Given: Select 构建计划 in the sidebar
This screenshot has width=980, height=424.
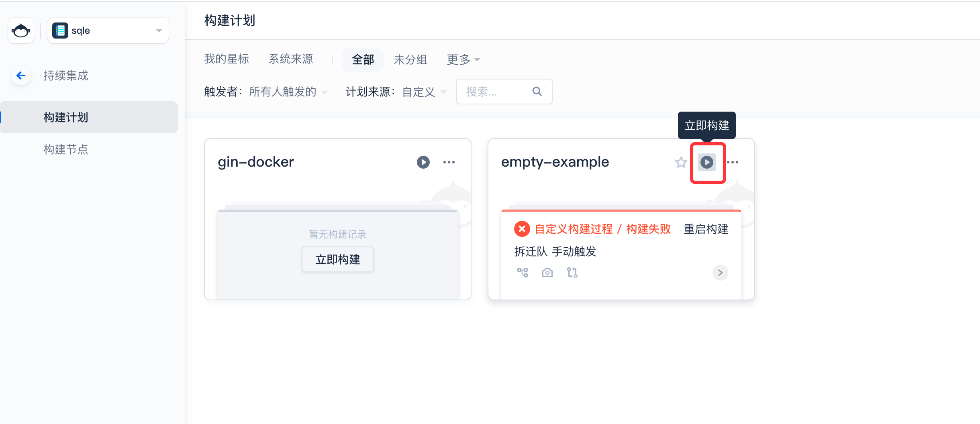Looking at the screenshot, I should tap(89, 117).
